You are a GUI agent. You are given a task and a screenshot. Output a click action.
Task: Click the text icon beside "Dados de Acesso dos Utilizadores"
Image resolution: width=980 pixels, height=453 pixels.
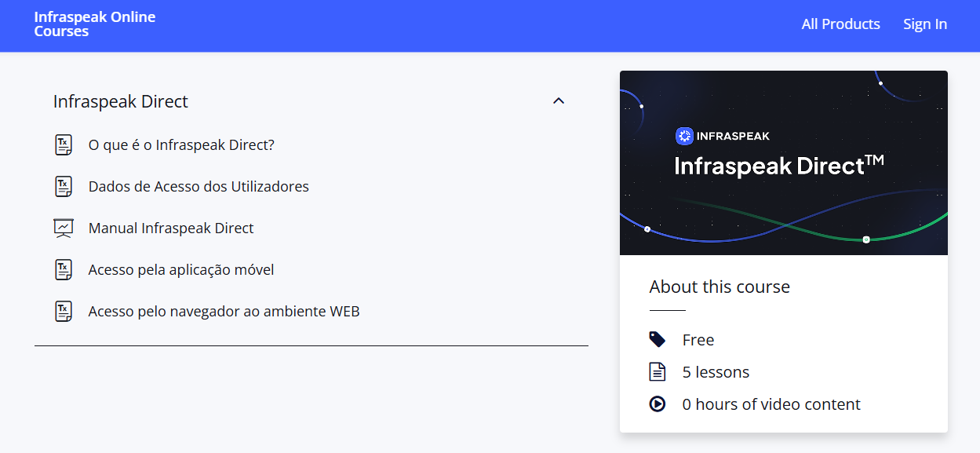tap(64, 187)
